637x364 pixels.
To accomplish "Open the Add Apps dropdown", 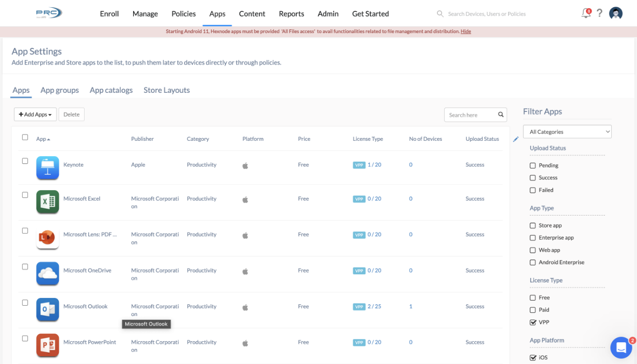I will coord(35,114).
